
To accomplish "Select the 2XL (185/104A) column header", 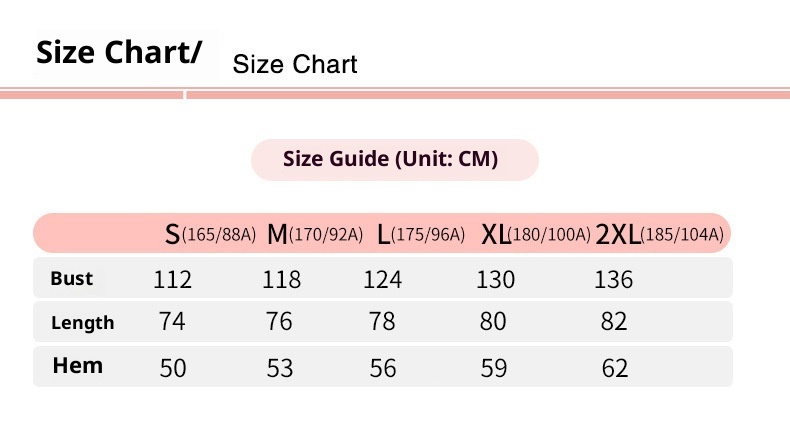I will [658, 234].
